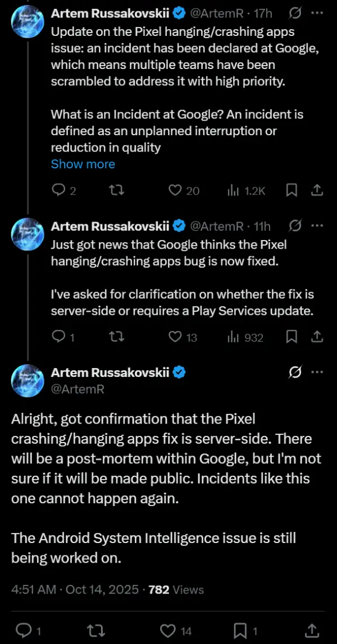This screenshot has width=337, height=644.
Task: Open the 4:51 AM Oct 14, 2025 timestamp
Action: (x=76, y=589)
